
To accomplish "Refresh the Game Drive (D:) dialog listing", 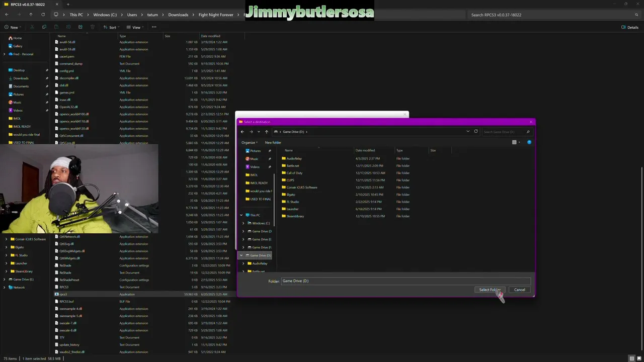I will click(x=476, y=131).
